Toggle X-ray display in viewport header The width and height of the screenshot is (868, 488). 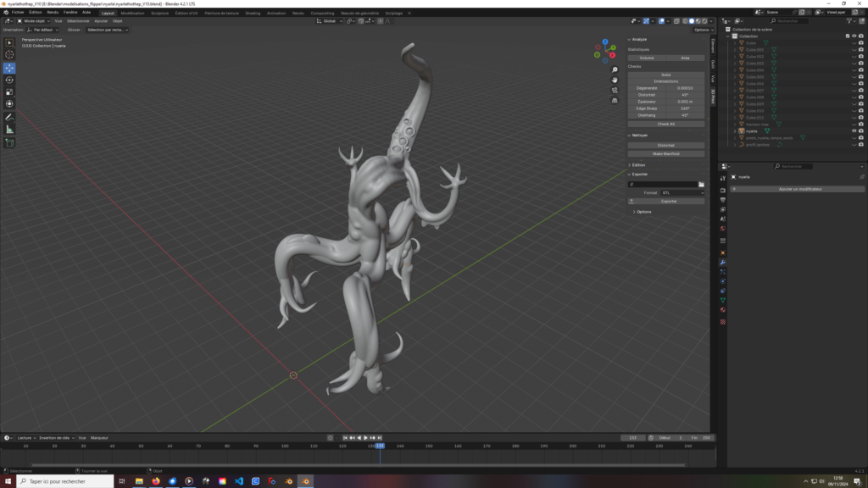(676, 21)
